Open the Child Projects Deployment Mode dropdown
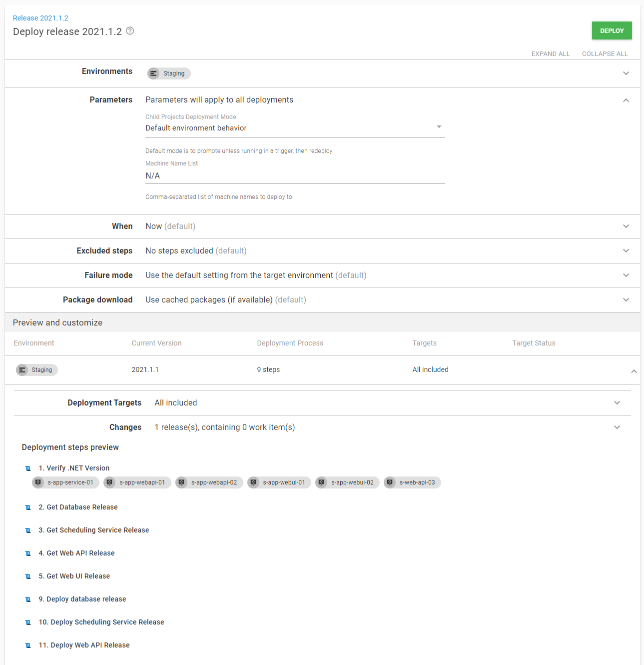The height and width of the screenshot is (665, 644). [x=439, y=126]
